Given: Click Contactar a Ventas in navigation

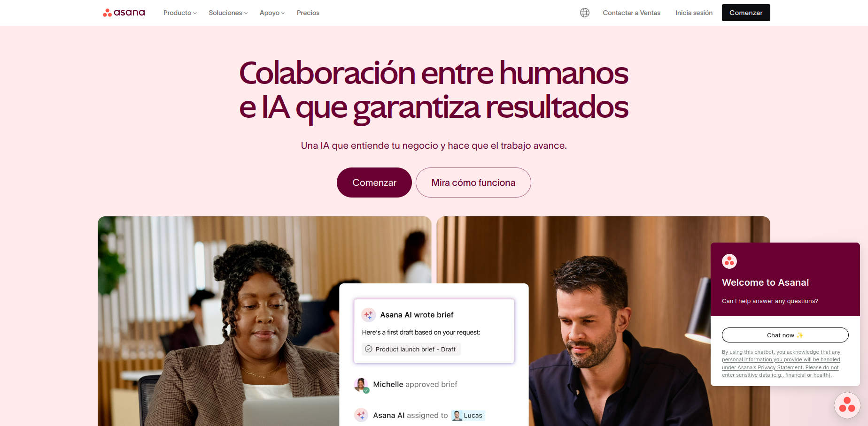Looking at the screenshot, I should pyautogui.click(x=632, y=13).
